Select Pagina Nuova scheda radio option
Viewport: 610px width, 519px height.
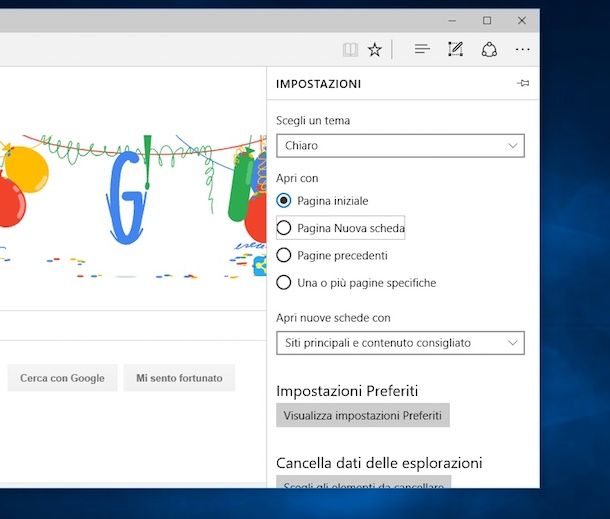pyautogui.click(x=340, y=228)
